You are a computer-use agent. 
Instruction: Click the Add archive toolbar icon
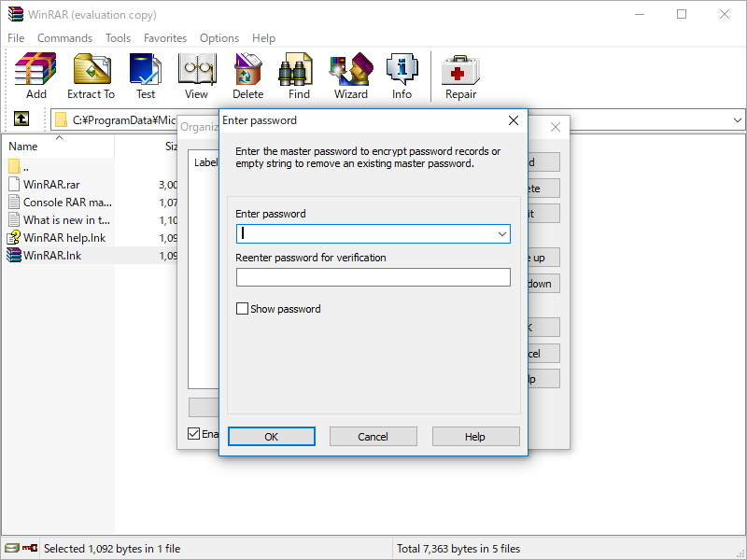pos(35,69)
